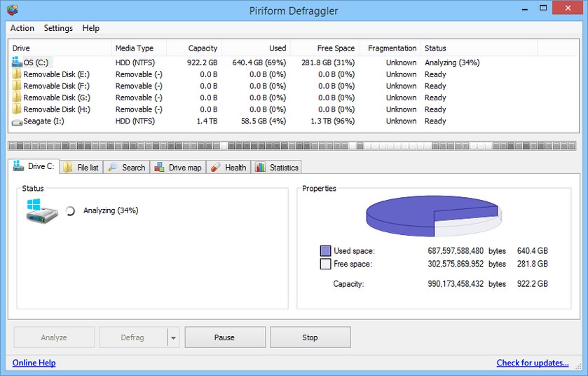
Task: Click the Free space white color swatch
Action: coord(325,264)
